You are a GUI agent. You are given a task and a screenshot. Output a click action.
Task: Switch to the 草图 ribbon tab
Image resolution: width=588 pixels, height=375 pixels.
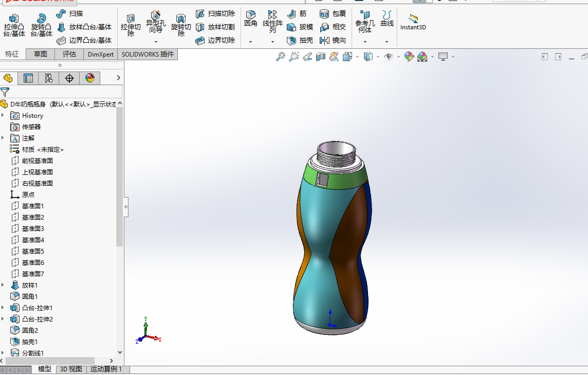[x=40, y=54]
